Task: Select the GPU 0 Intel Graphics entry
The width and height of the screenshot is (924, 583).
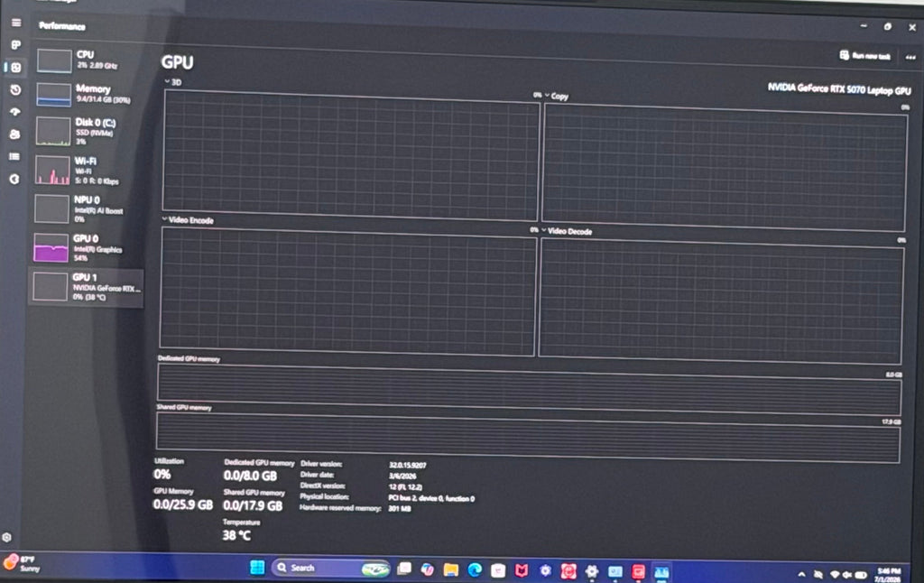Action: click(x=86, y=247)
